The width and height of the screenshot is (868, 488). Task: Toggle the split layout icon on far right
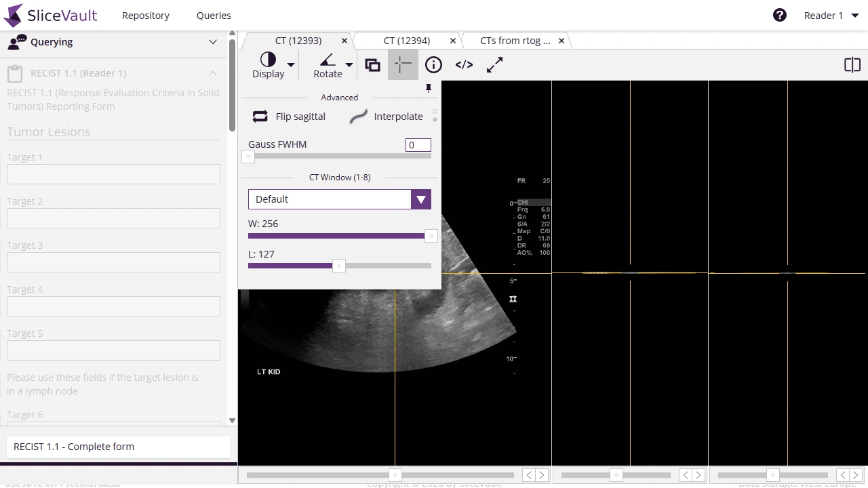[852, 64]
